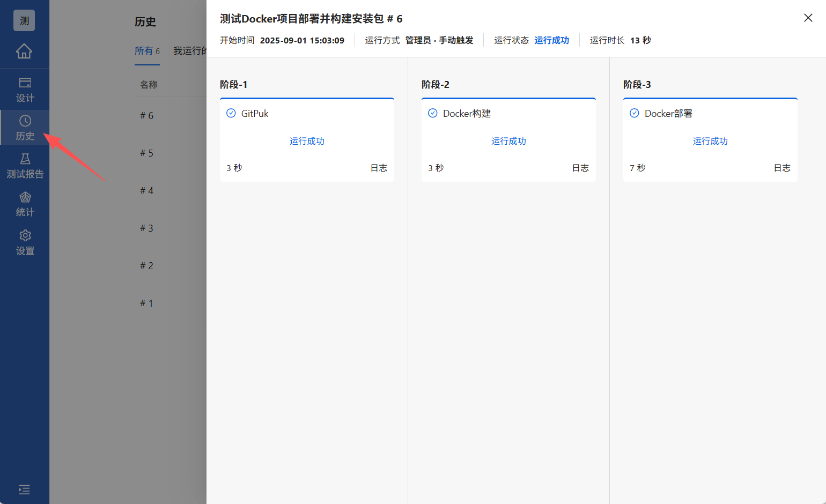Open the 历史 (History) sidebar icon
Viewport: 826px width, 504px height.
tap(25, 127)
